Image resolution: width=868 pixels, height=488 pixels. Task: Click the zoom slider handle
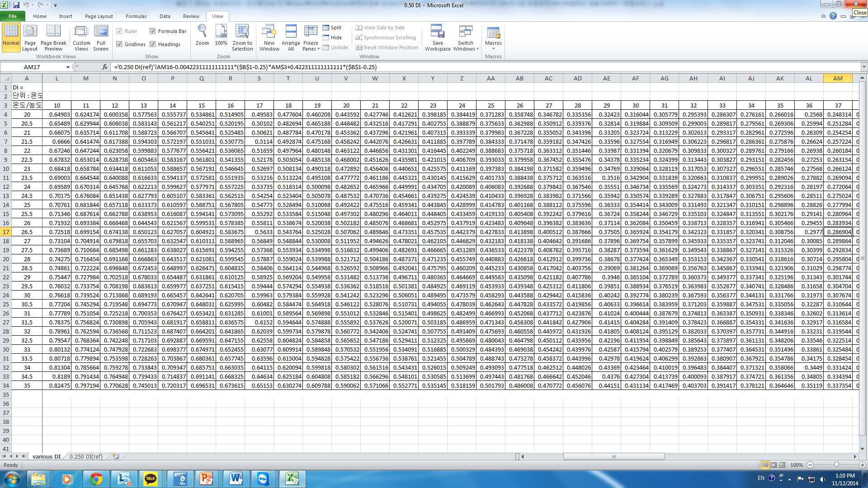(x=836, y=465)
